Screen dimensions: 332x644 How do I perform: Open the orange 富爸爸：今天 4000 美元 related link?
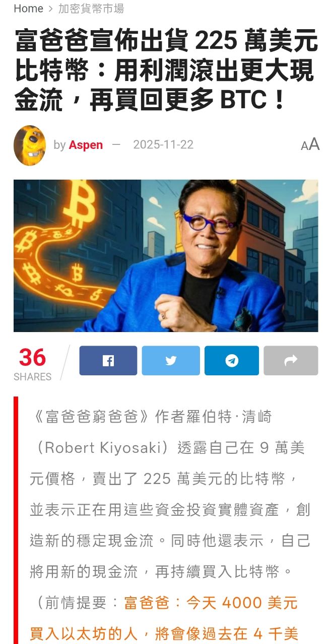(211, 602)
